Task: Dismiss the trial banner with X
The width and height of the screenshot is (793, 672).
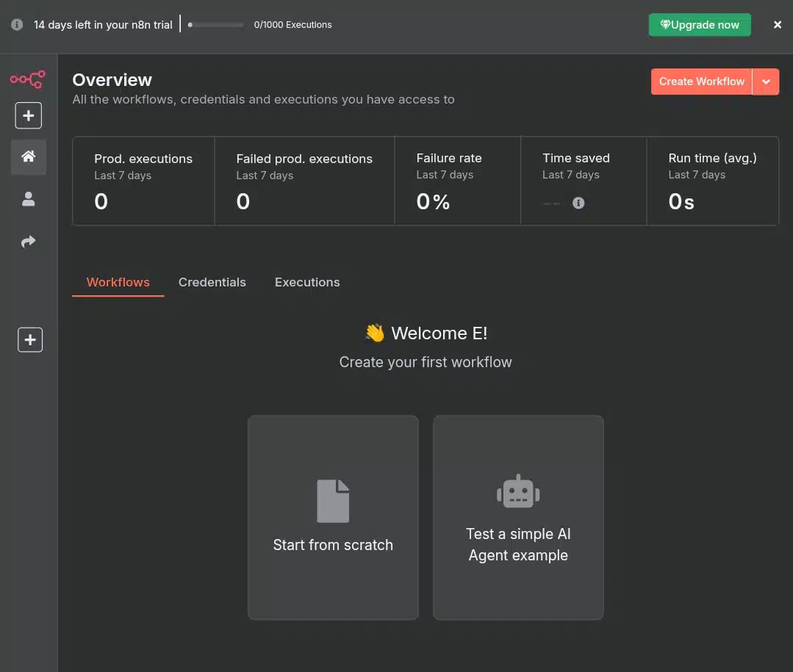Action: pyautogui.click(x=778, y=25)
